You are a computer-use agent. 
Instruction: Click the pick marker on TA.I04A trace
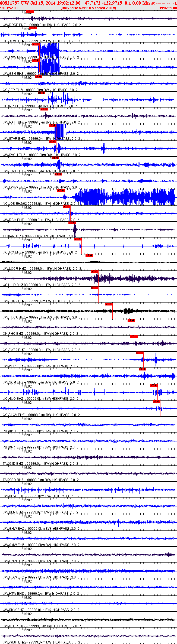tap(72, 223)
